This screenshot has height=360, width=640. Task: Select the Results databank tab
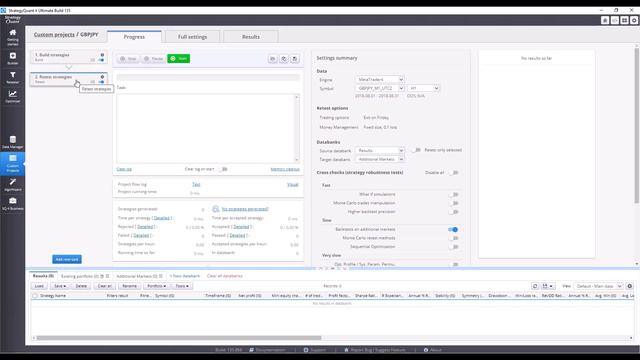[43, 276]
